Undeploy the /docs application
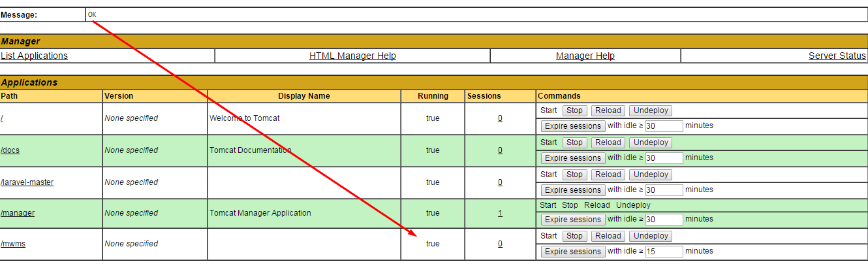The image size is (868, 266). coord(651,142)
